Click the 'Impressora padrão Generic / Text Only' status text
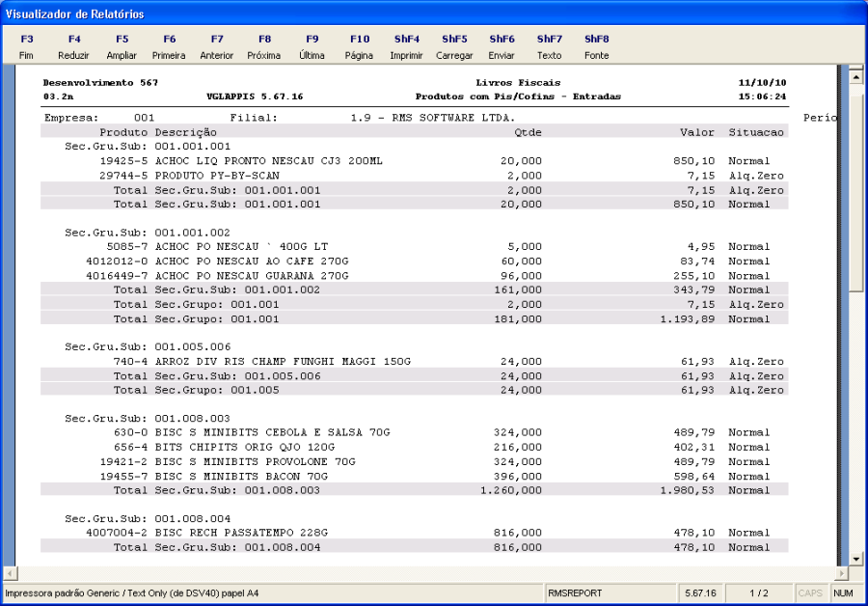 click(132, 593)
